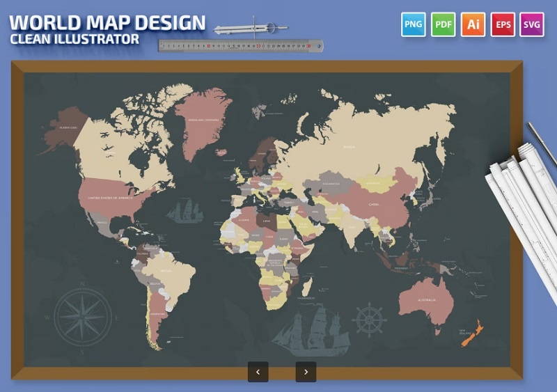Click the metal ruler at the top

[241, 46]
